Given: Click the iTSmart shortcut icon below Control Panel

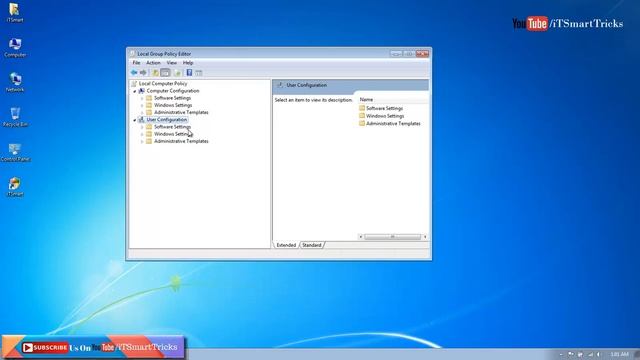Looking at the screenshot, I should (15, 187).
